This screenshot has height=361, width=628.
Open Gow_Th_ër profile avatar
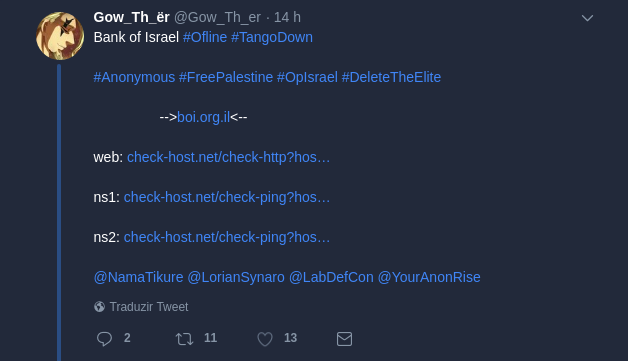[60, 36]
